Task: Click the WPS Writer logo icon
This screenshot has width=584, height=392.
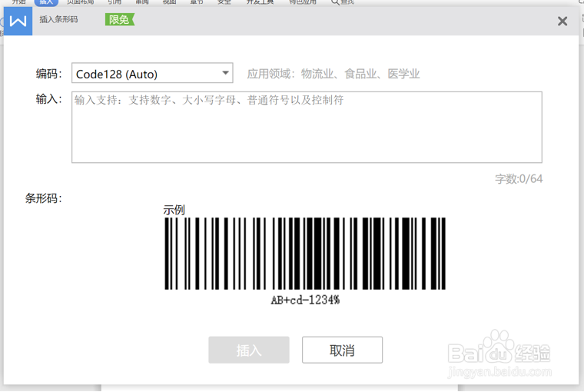Action: click(18, 21)
